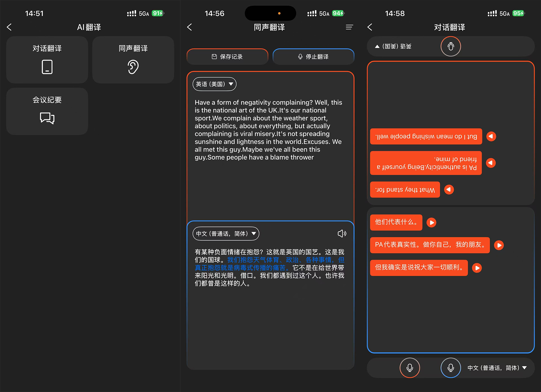Tap the menu list icon in 同声翻译

(x=349, y=27)
